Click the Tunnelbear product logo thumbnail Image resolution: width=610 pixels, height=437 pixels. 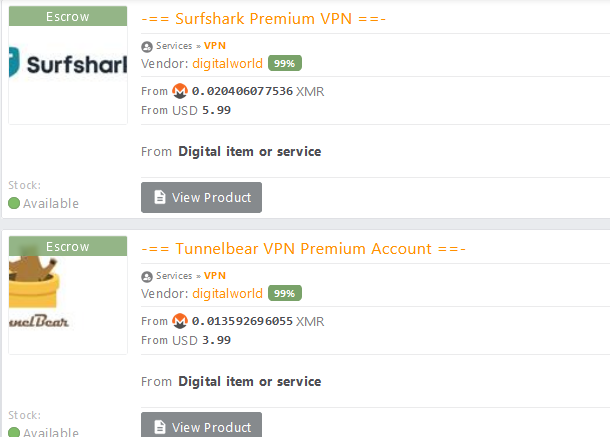(68, 296)
